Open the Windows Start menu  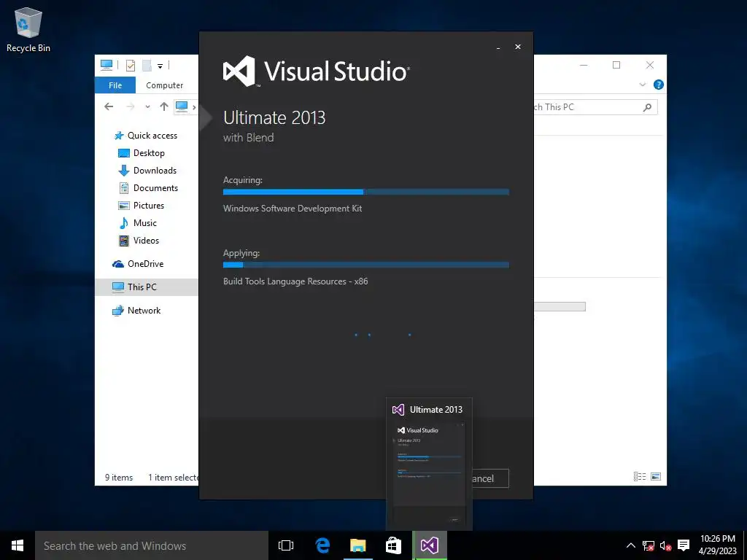[x=18, y=545]
